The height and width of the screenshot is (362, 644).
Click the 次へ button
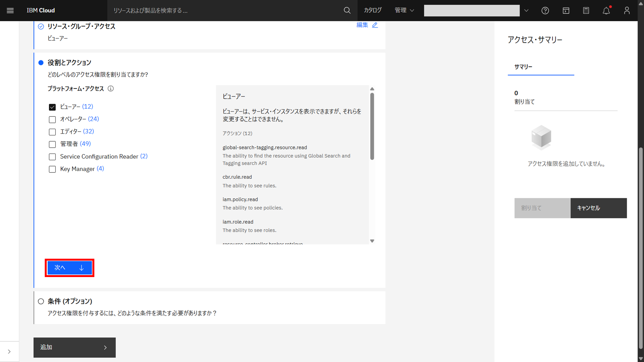(x=70, y=268)
